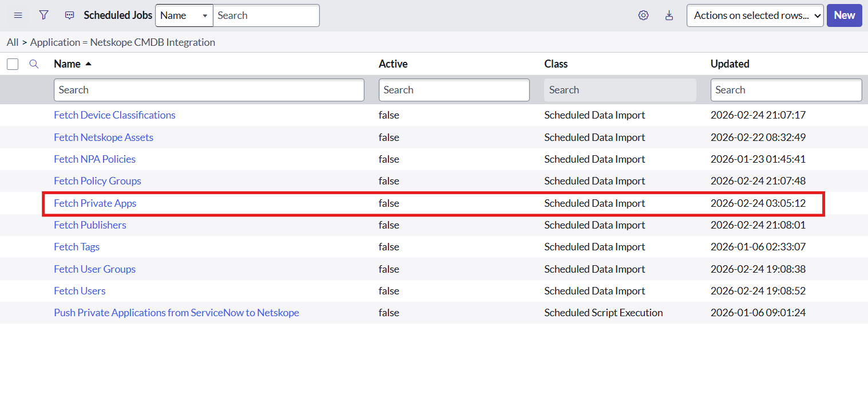Click Scheduled Jobs list title
The height and width of the screenshot is (405, 868).
click(118, 15)
